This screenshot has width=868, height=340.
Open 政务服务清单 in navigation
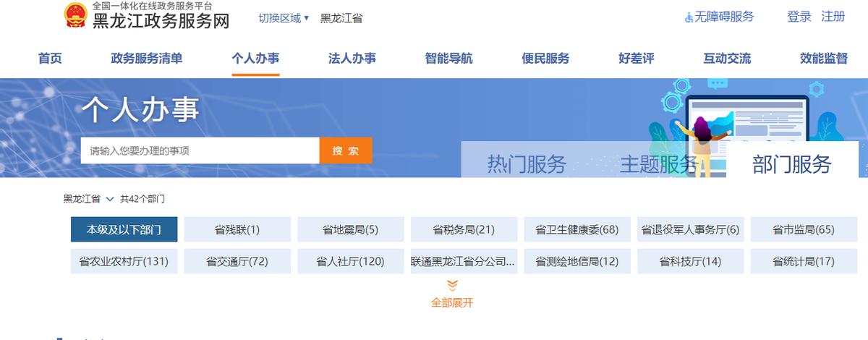tap(147, 59)
